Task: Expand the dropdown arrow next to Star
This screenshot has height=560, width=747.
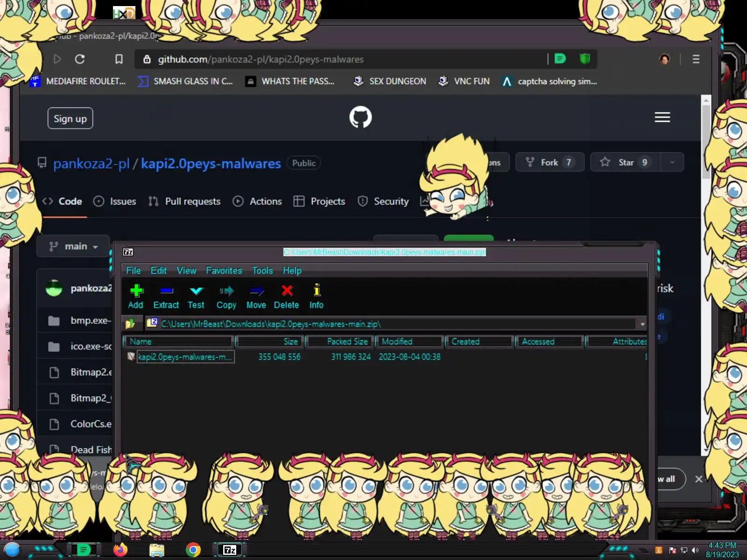Action: (672, 162)
